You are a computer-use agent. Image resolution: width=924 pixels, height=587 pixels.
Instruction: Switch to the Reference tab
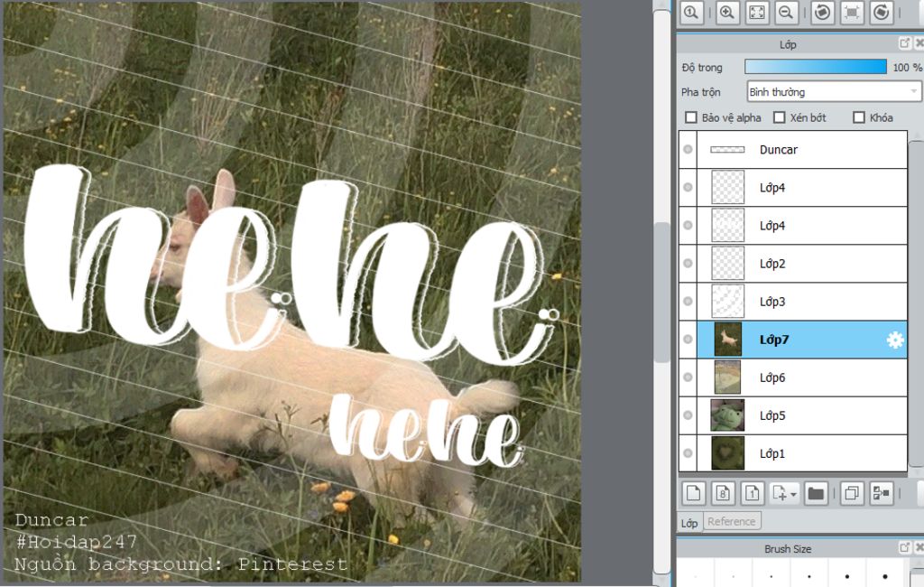click(x=731, y=521)
